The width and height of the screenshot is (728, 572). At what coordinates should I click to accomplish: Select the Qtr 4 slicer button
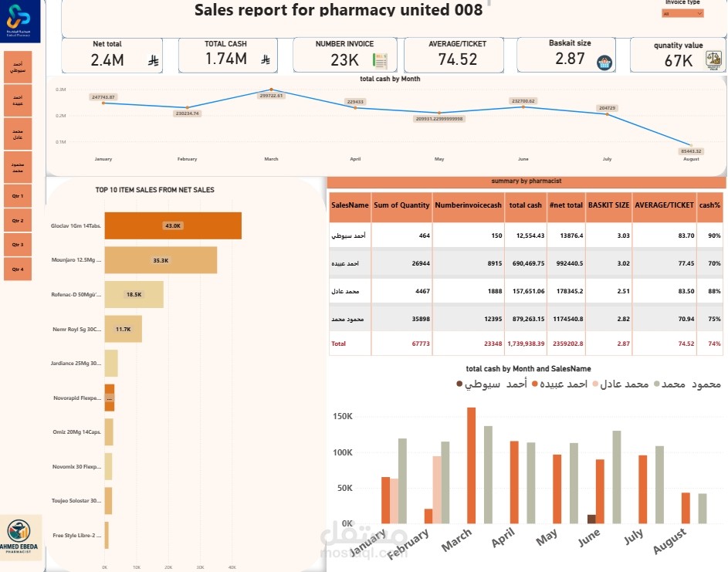coord(18,269)
